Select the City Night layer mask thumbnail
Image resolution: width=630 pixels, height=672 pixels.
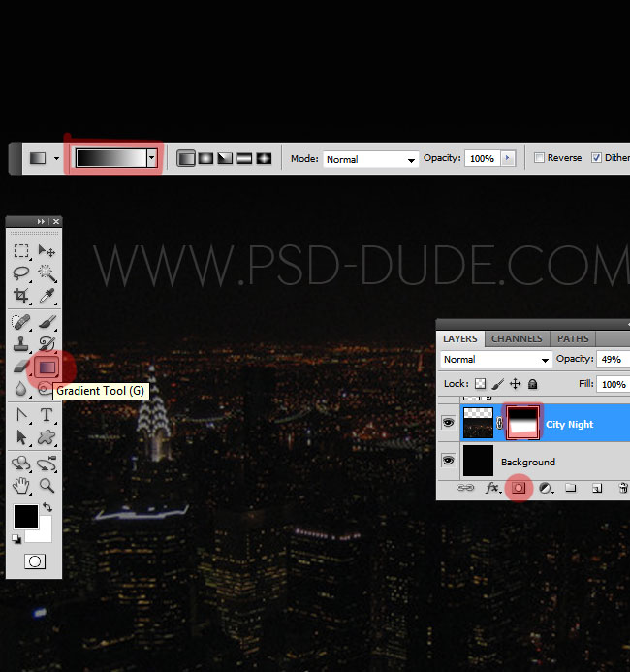click(522, 423)
